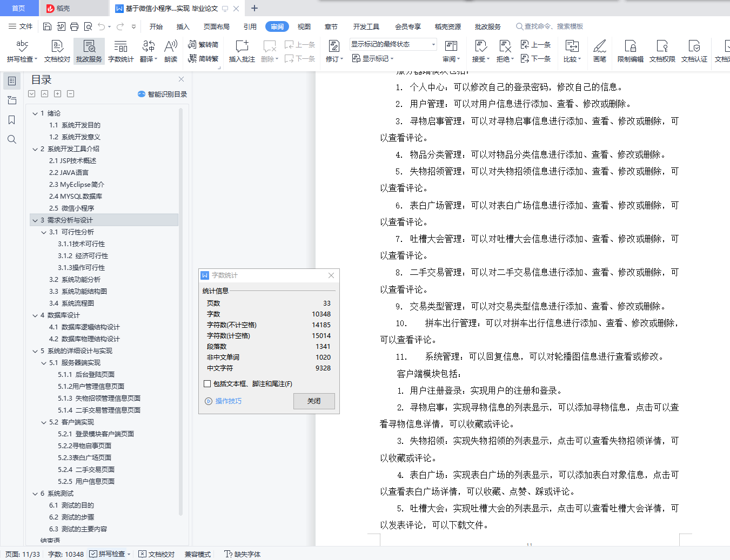Click 智能识别目录 in the outline panel
Image resolution: width=730 pixels, height=560 pixels.
coord(163,94)
